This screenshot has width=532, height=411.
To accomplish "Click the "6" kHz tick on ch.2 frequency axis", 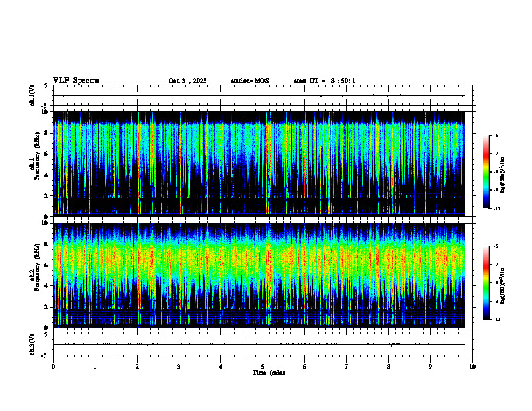I will coord(47,265).
